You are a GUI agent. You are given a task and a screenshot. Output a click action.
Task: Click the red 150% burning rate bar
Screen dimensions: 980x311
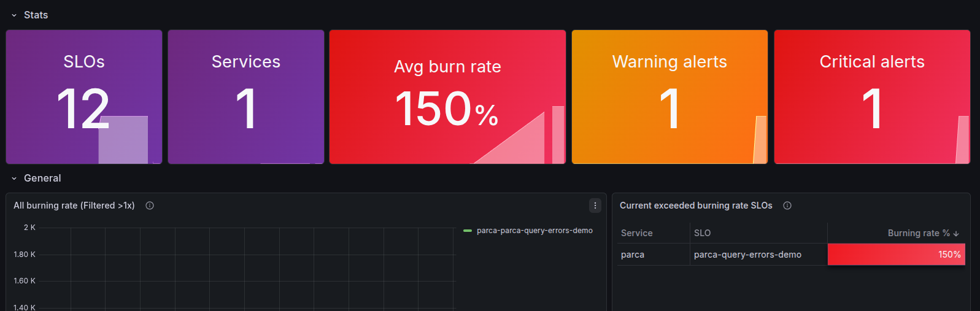[x=896, y=255]
